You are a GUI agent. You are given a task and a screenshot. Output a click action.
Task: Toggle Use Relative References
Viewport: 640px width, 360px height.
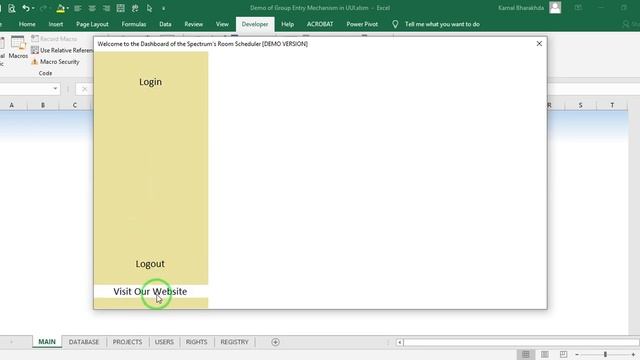[x=62, y=50]
